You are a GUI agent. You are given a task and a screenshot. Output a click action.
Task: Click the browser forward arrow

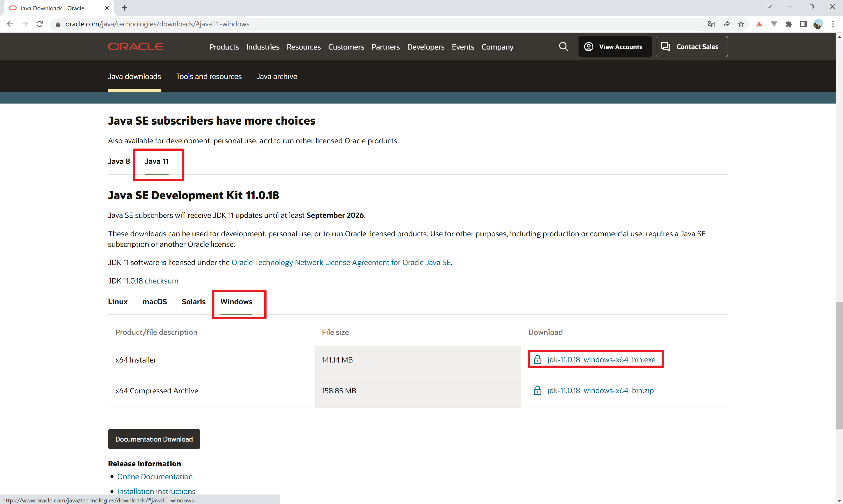[25, 24]
